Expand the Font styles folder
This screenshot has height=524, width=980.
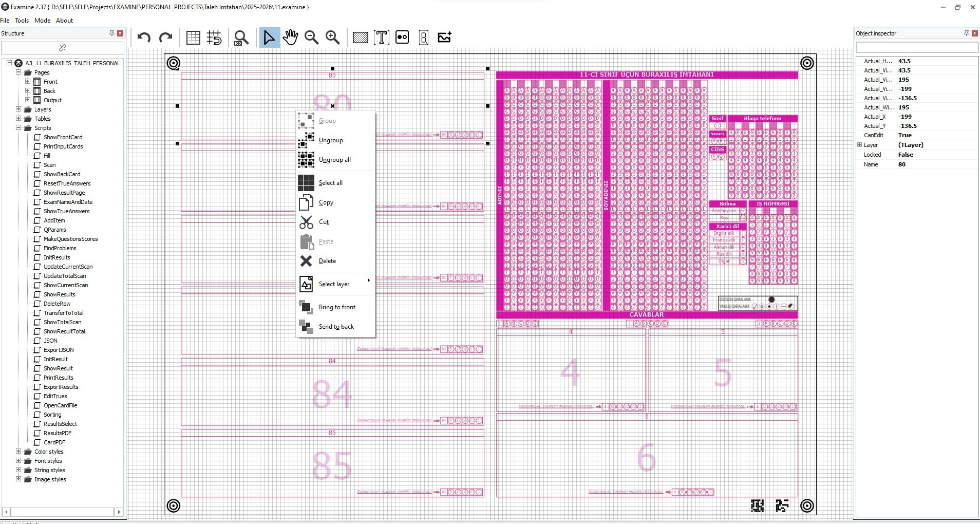point(18,461)
